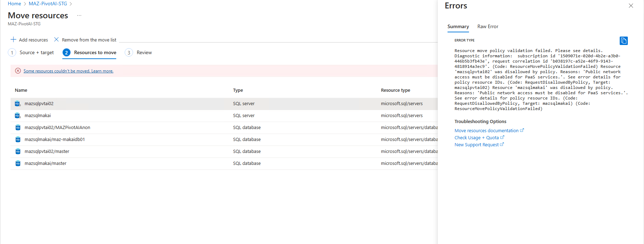Go to step 1 number circle
The width and height of the screenshot is (644, 244).
(x=12, y=52)
